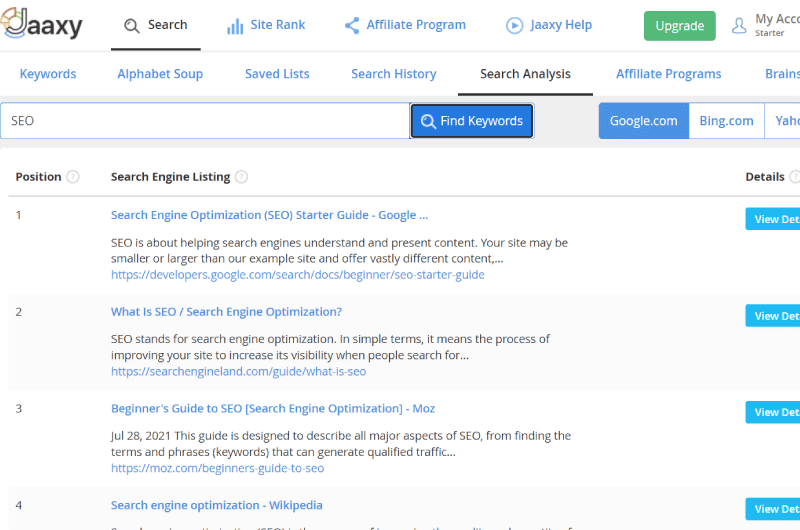Switch to the Search History tab
The width and height of the screenshot is (800, 530).
pyautogui.click(x=393, y=74)
